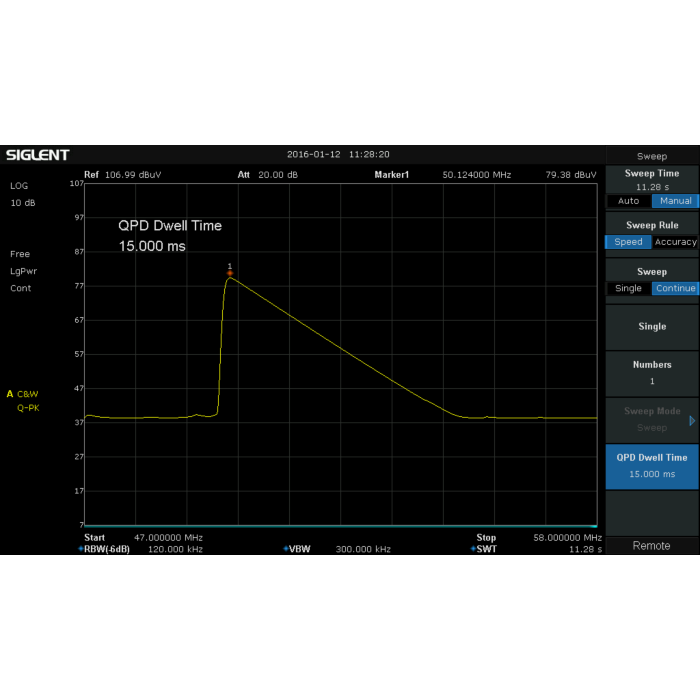Switch Sweep to Single mode

coord(628,288)
